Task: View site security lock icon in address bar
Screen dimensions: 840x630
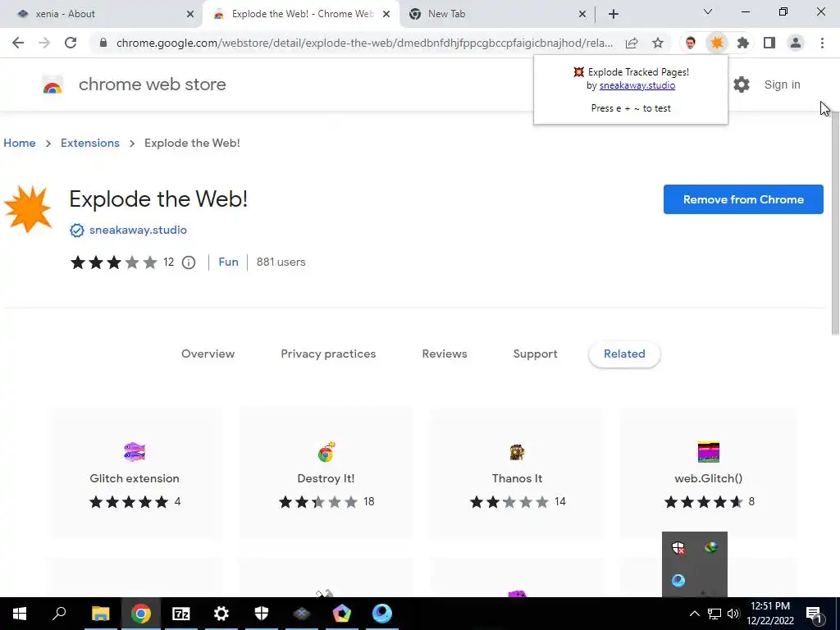Action: point(103,43)
